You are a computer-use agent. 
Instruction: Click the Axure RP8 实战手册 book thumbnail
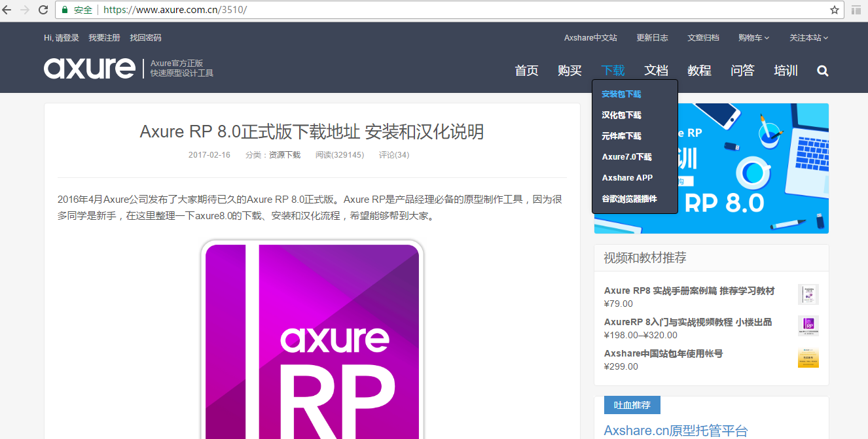[x=808, y=294]
